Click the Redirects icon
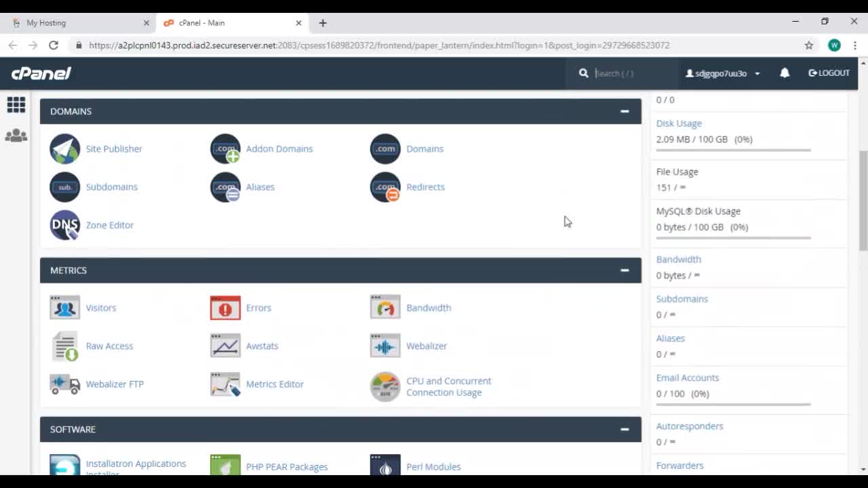Viewport: 868px width, 488px height. (385, 187)
